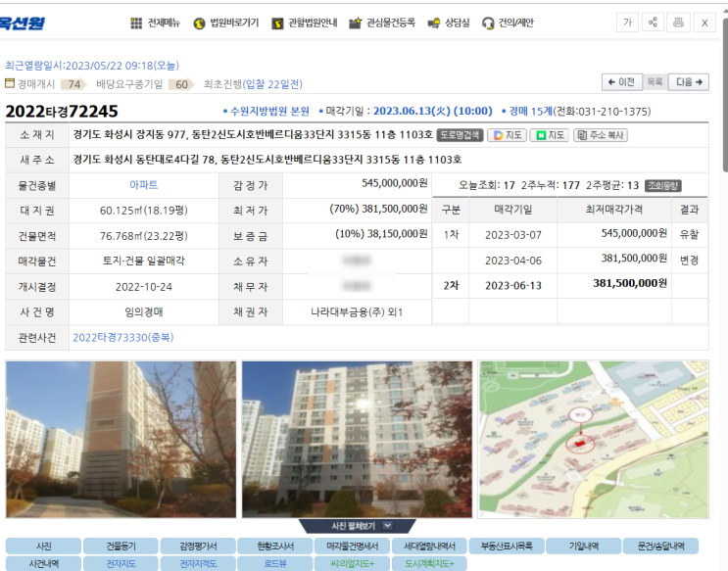The width and height of the screenshot is (728, 571).
Task: Open the Naver 지도 map button
Action: (550, 135)
